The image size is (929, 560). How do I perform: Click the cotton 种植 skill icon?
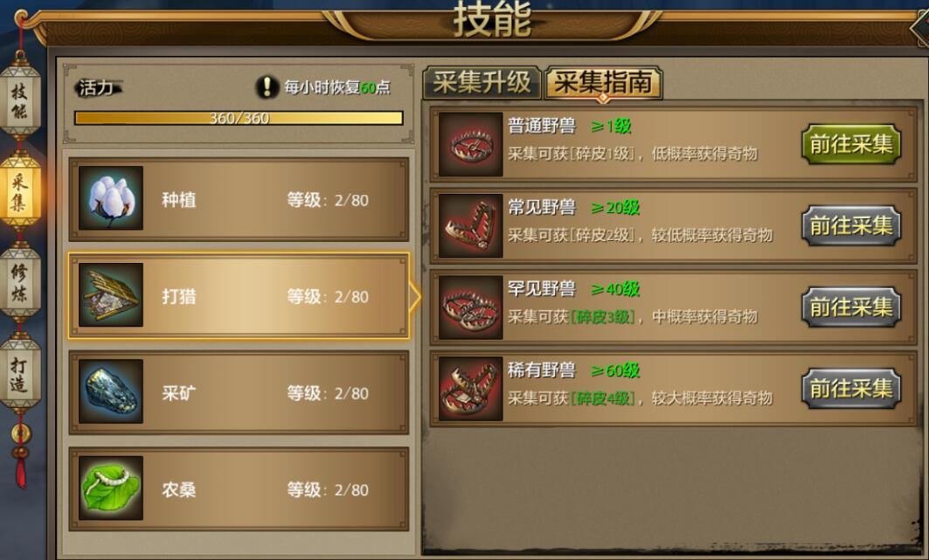(x=111, y=197)
